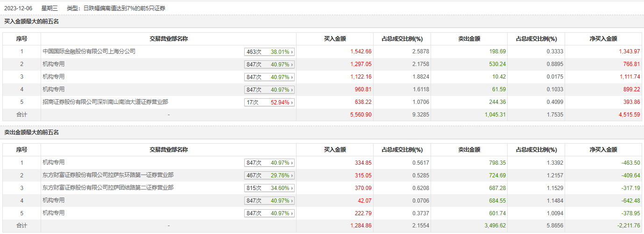
Task: Open 东方财富证券拉萨团结路第二证券营业部 link
Action: [108, 188]
